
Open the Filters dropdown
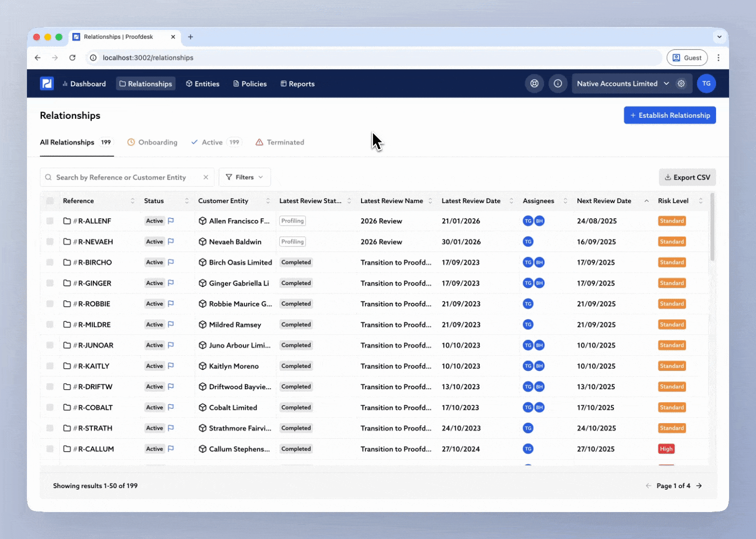click(244, 177)
